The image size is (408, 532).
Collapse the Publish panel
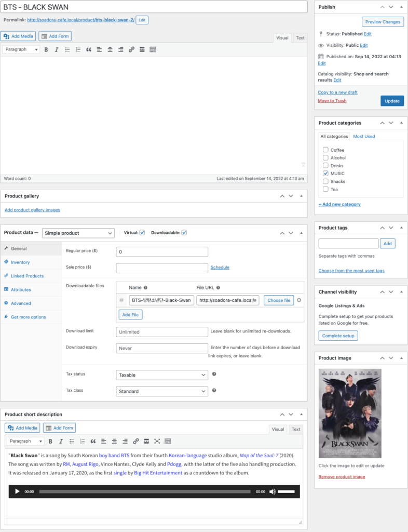tap(401, 7)
